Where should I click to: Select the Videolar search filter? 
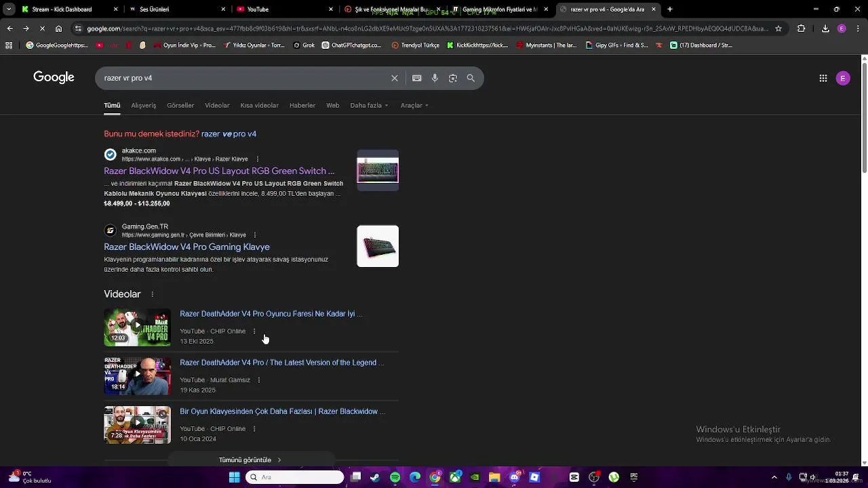click(217, 106)
